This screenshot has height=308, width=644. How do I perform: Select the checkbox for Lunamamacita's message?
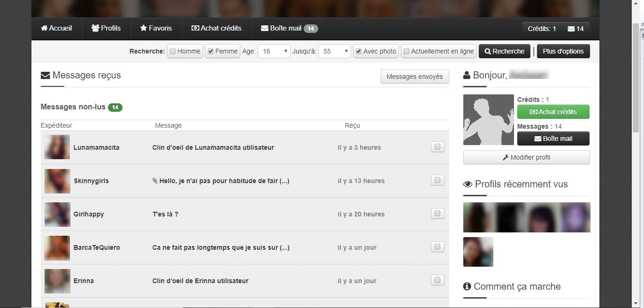(437, 147)
